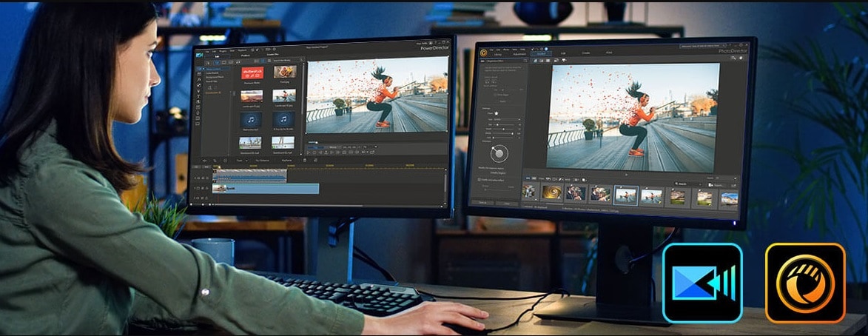Click the star shape icon in dispersion settings
The image size is (868, 336).
tap(496, 113)
